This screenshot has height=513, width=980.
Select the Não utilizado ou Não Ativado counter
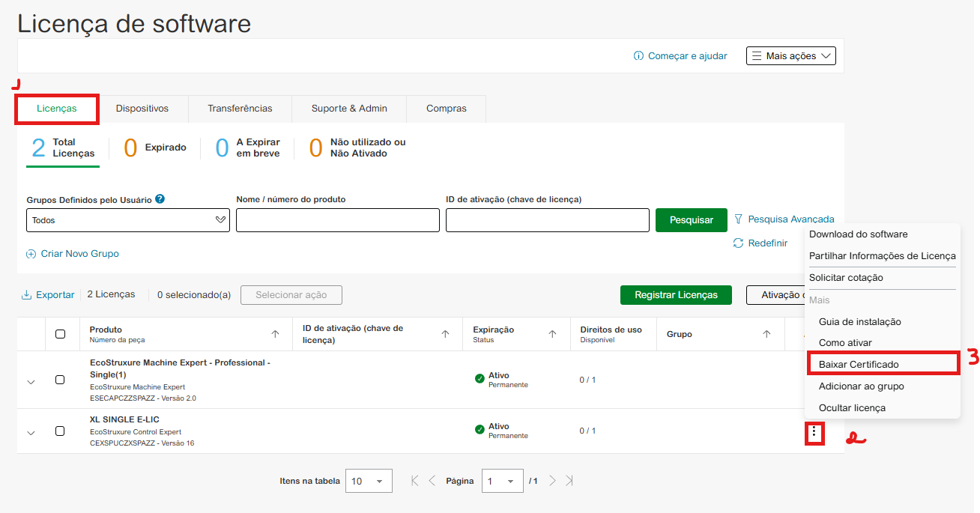click(357, 148)
